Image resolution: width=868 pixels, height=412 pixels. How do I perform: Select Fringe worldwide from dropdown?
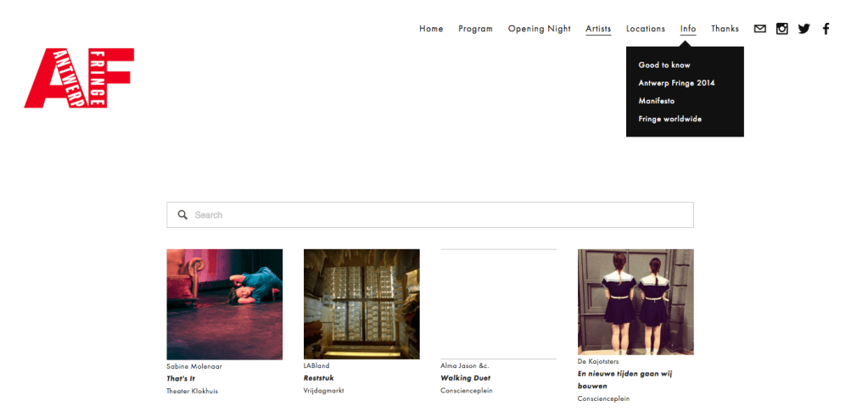click(x=669, y=119)
